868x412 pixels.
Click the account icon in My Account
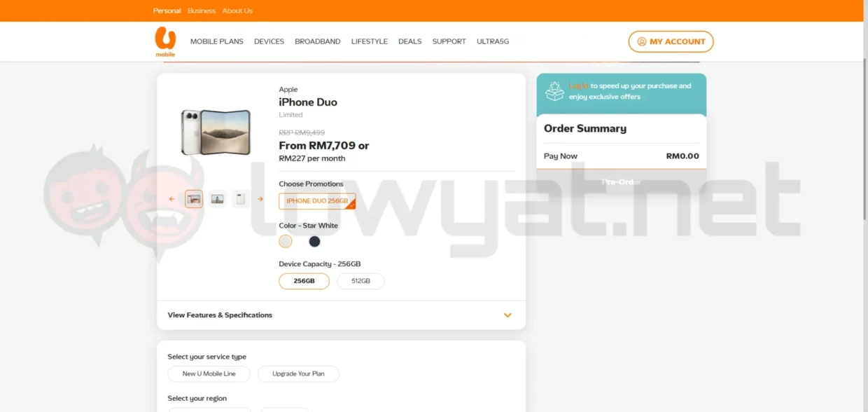click(x=641, y=41)
